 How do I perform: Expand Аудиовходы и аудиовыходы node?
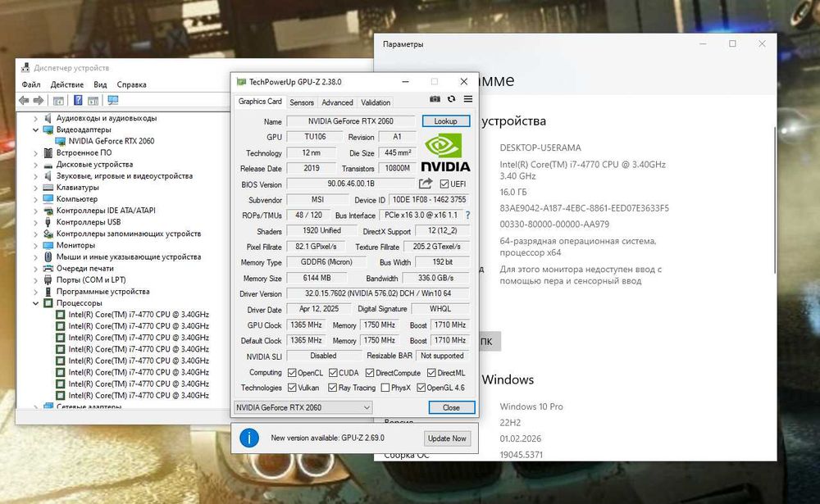35,118
